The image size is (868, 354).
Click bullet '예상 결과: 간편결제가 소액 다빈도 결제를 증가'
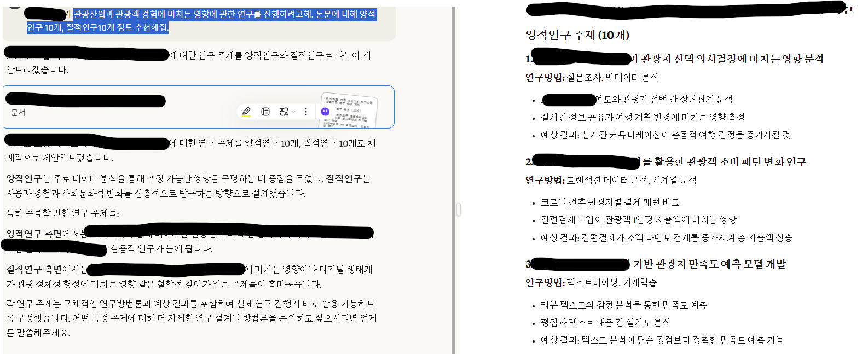[667, 237]
